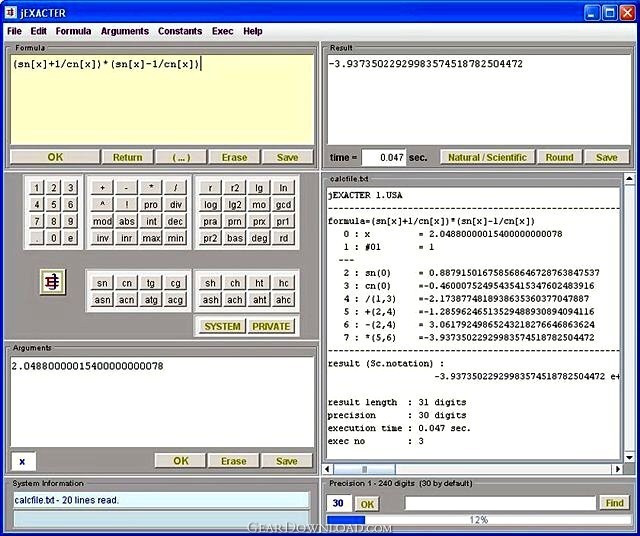Click the Round button
Screen dimensions: 640x536
click(x=559, y=157)
